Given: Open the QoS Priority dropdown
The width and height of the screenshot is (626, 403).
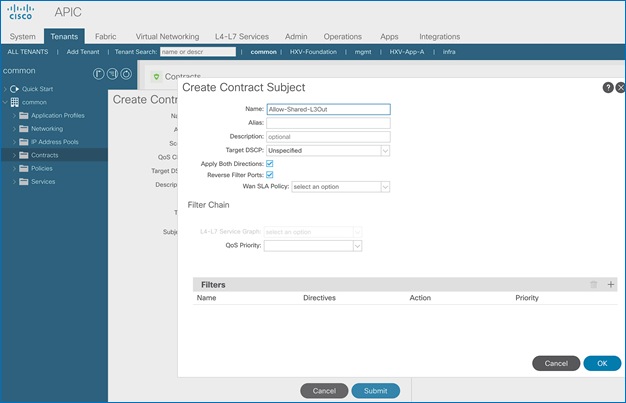Looking at the screenshot, I should (x=357, y=246).
